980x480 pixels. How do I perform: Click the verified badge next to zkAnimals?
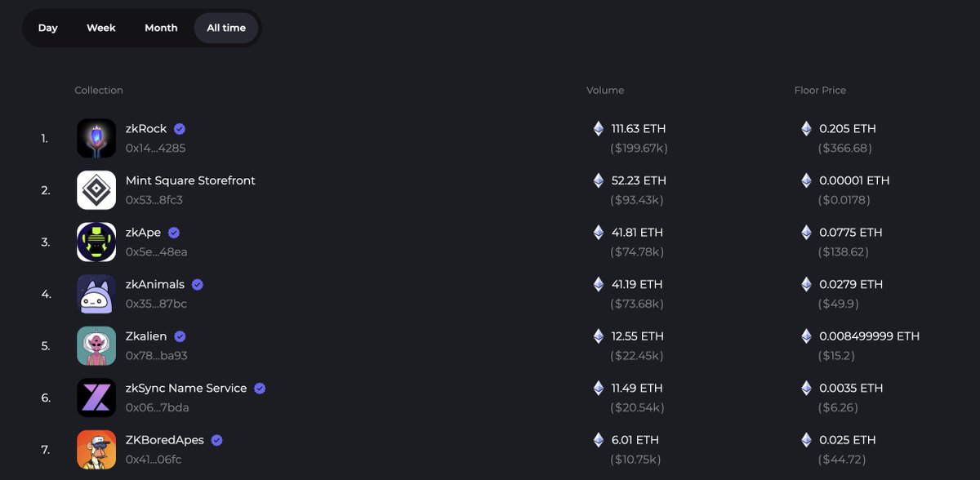198,285
